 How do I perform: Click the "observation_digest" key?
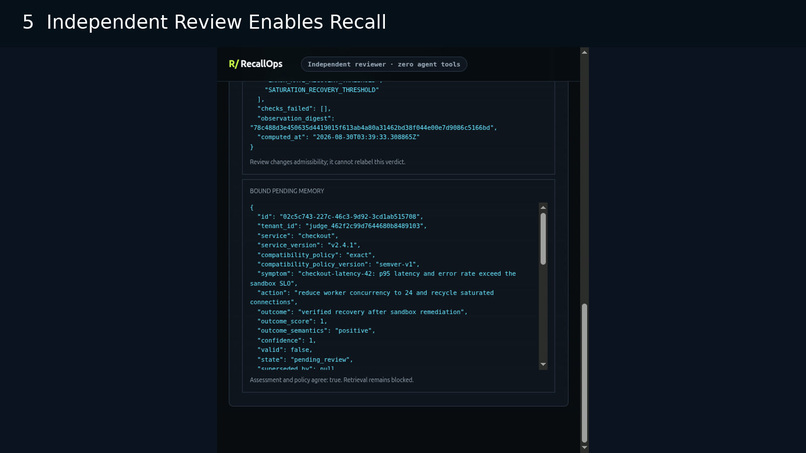296,118
